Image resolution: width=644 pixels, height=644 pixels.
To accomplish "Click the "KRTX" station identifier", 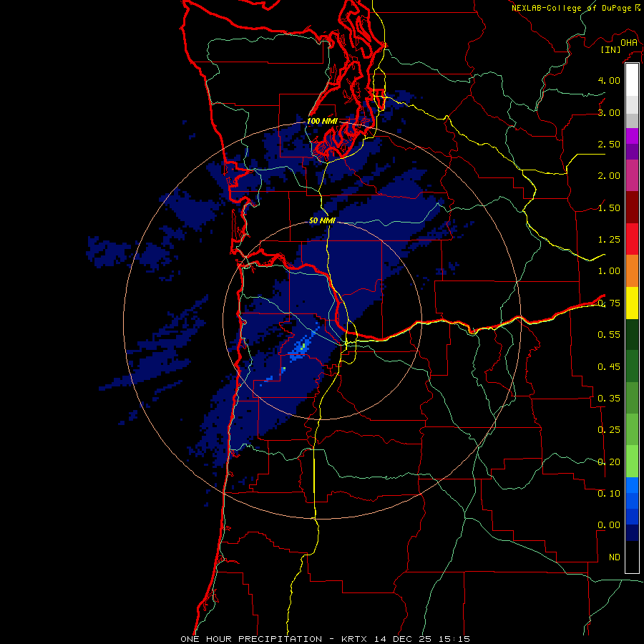I will coord(354,639).
